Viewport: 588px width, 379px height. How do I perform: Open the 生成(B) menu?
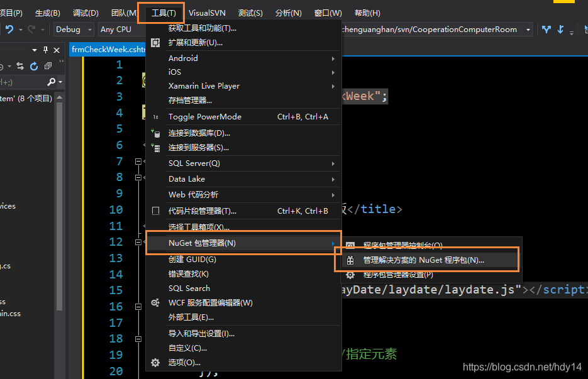48,13
